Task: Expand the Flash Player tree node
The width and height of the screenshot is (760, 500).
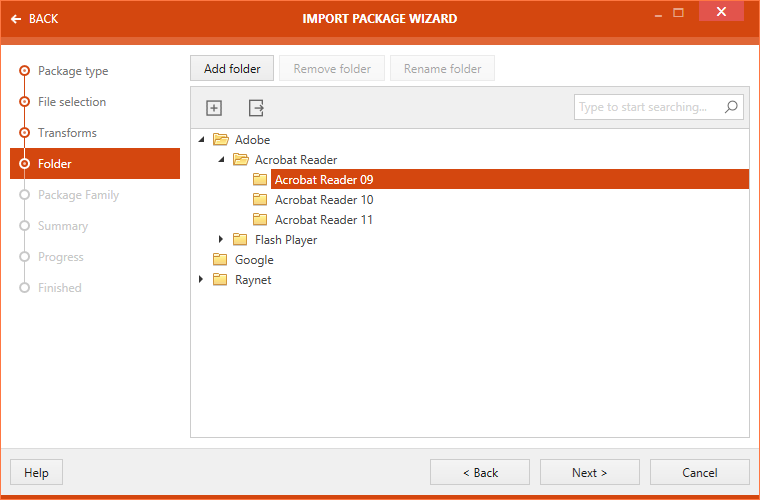Action: pyautogui.click(x=221, y=239)
